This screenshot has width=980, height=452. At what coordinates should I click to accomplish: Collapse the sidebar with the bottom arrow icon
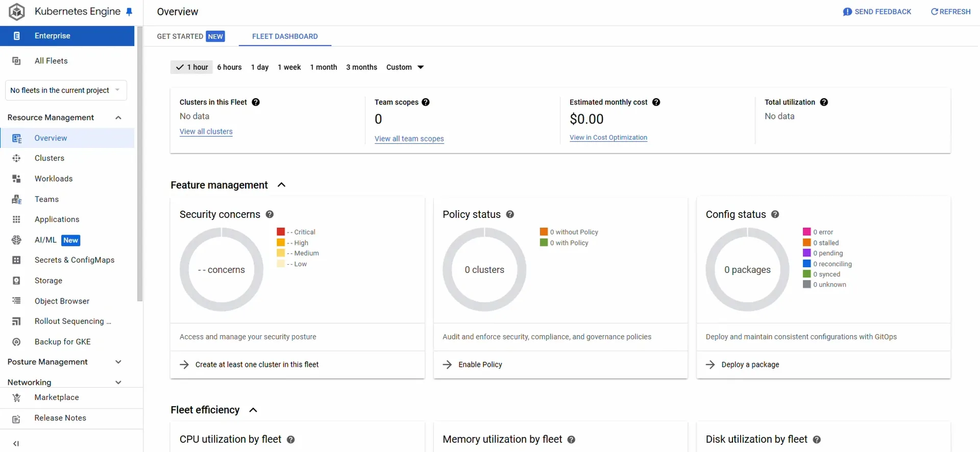[x=16, y=443]
